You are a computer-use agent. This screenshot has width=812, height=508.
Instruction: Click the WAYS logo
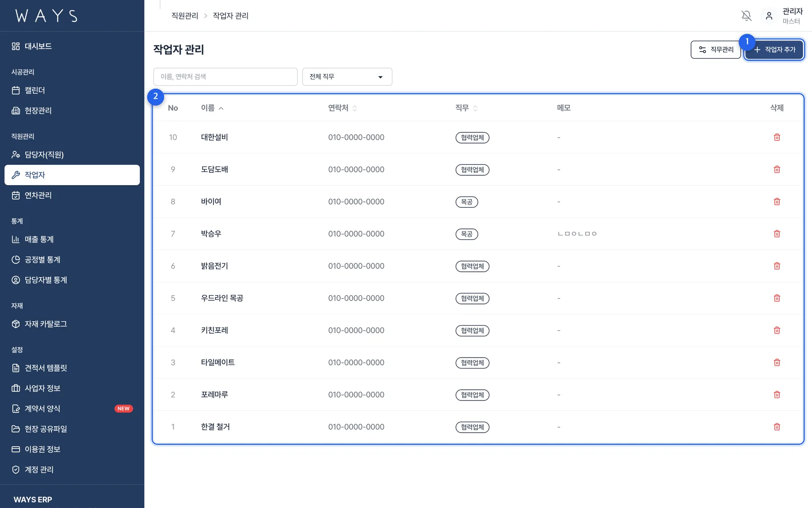coord(46,16)
